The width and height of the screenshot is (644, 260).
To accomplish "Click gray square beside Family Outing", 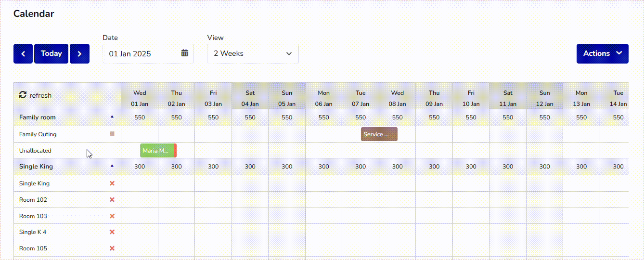I will coord(112,134).
